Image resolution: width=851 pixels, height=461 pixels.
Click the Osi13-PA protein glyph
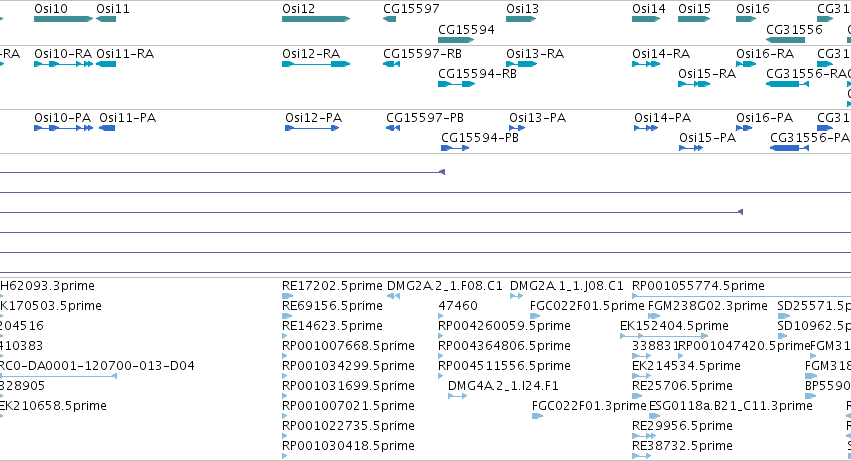517,128
